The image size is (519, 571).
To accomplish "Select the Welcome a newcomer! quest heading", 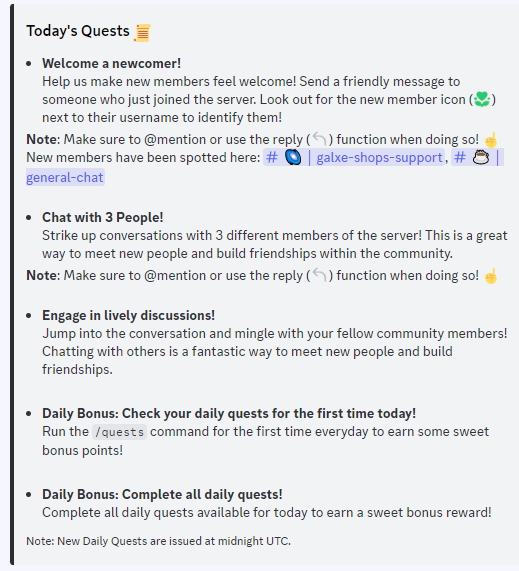I will 111,63.
